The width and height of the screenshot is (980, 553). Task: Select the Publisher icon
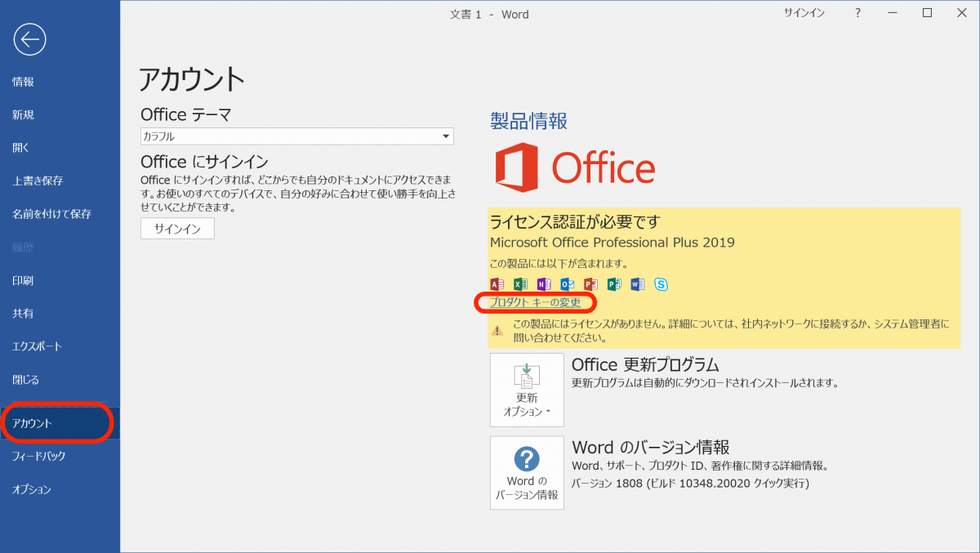point(614,284)
